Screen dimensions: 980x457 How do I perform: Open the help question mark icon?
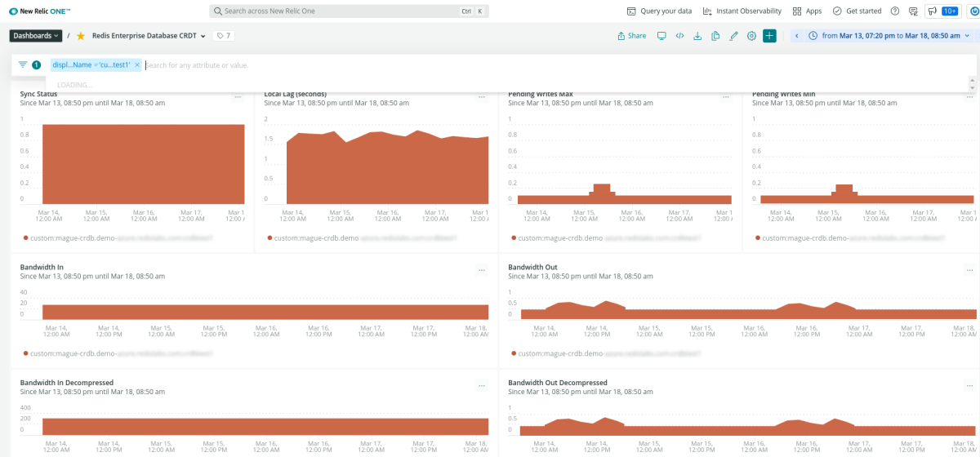[x=895, y=11]
